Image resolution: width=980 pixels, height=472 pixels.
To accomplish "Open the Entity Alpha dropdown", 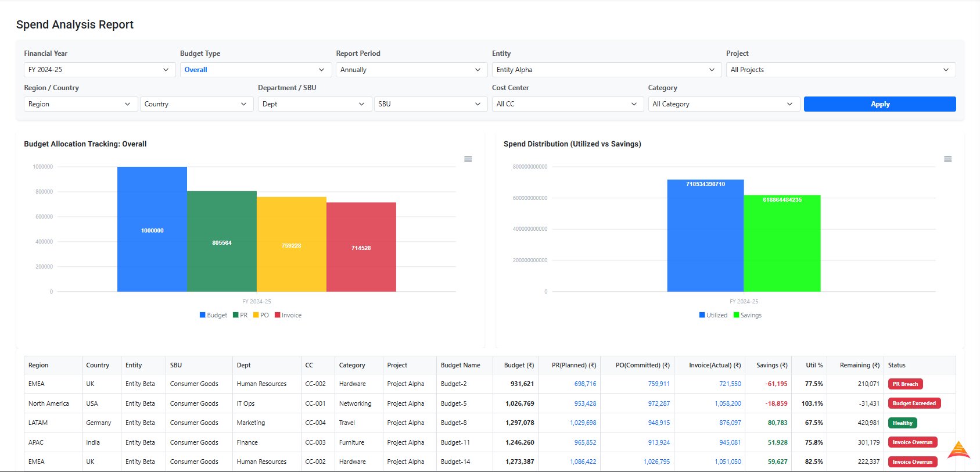I will (606, 70).
